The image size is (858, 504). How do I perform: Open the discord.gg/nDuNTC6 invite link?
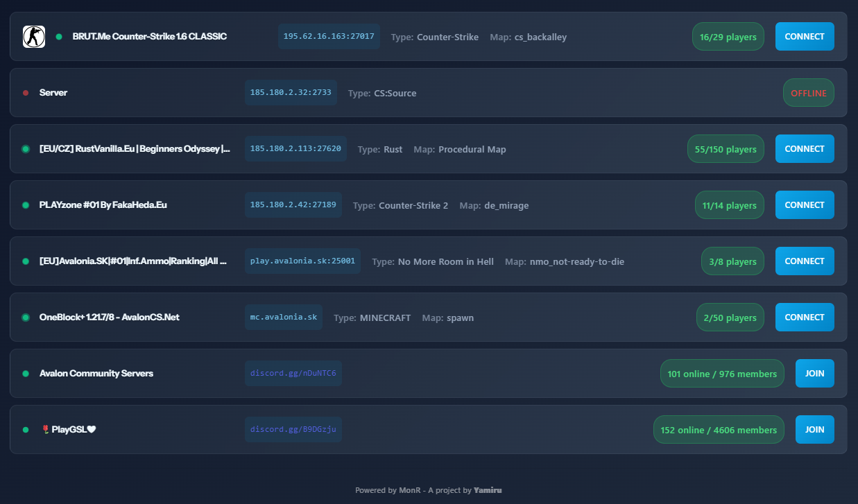click(x=293, y=374)
